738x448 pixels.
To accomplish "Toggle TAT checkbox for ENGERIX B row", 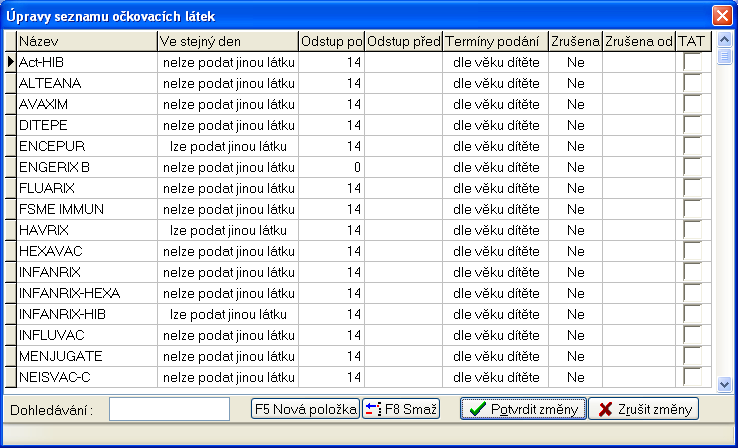I will pos(692,167).
